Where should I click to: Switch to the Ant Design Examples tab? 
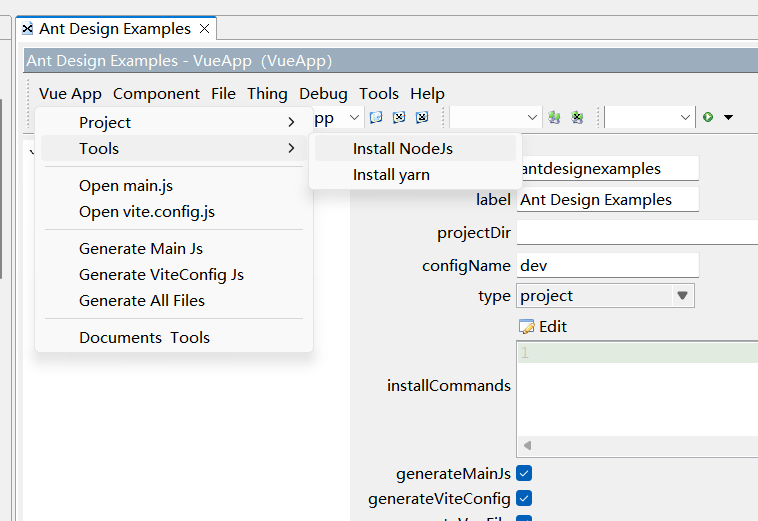pyautogui.click(x=115, y=29)
